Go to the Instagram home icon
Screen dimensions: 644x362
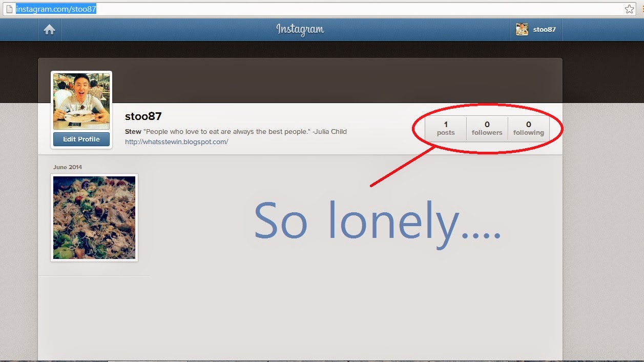coord(49,30)
